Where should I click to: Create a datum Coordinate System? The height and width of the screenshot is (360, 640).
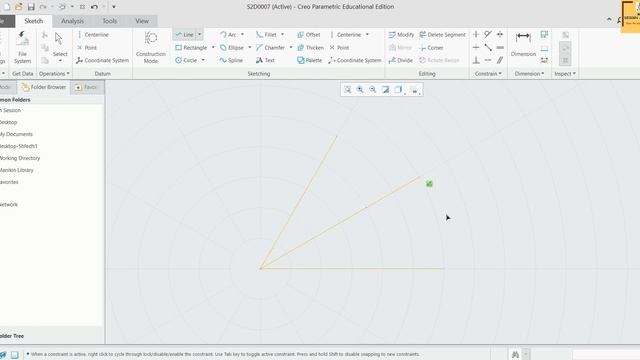click(x=102, y=60)
